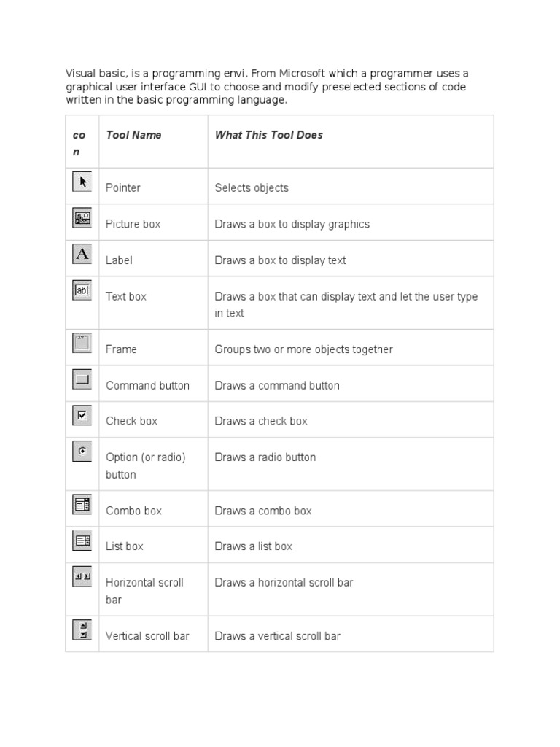Select the Text box icon
Viewport: 560px width, 747px height.
(82, 290)
